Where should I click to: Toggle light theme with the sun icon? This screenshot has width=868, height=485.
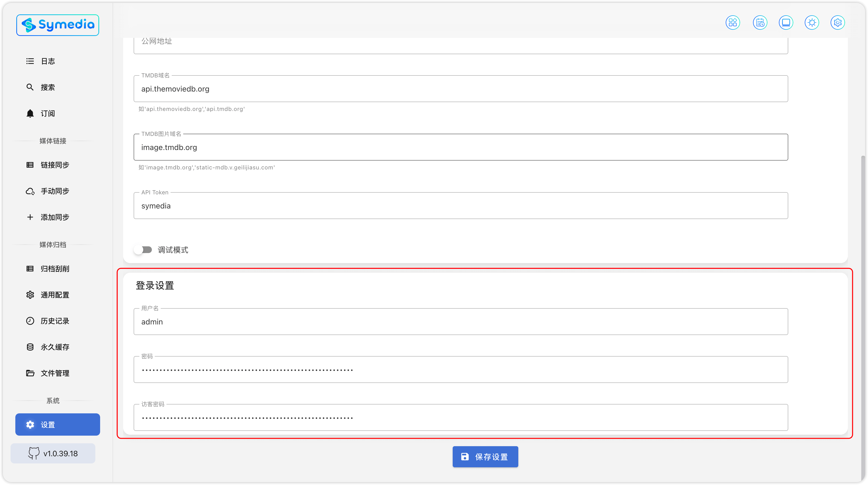click(812, 23)
